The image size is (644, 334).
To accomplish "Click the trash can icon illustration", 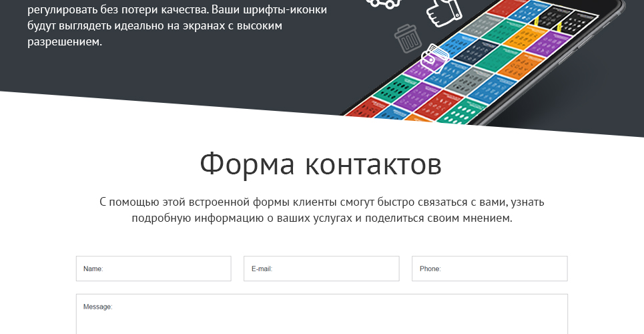I will (408, 38).
